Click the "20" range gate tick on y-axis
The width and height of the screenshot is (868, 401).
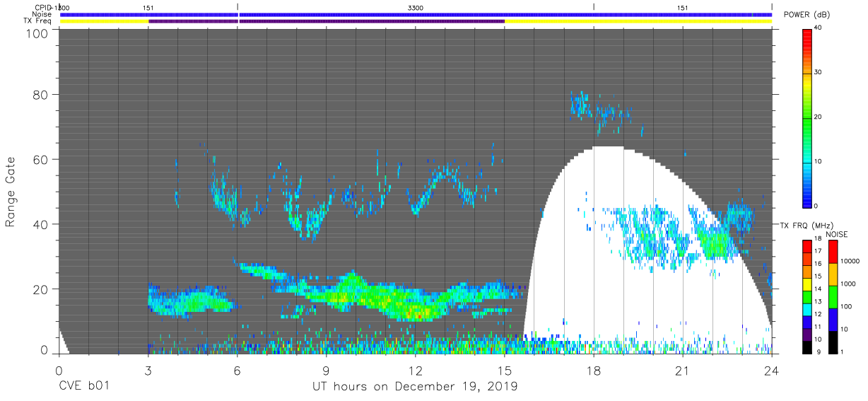coord(40,290)
